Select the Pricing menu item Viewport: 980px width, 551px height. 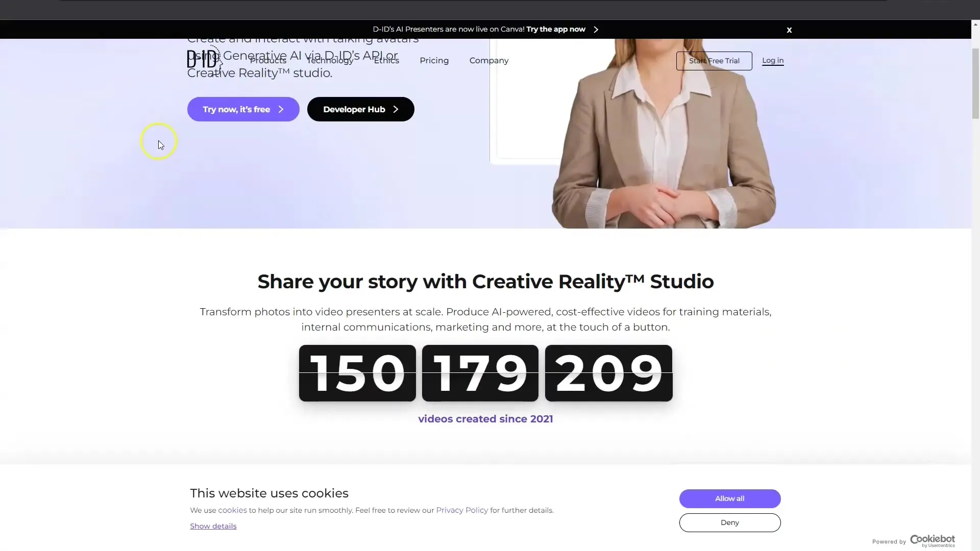(433, 61)
